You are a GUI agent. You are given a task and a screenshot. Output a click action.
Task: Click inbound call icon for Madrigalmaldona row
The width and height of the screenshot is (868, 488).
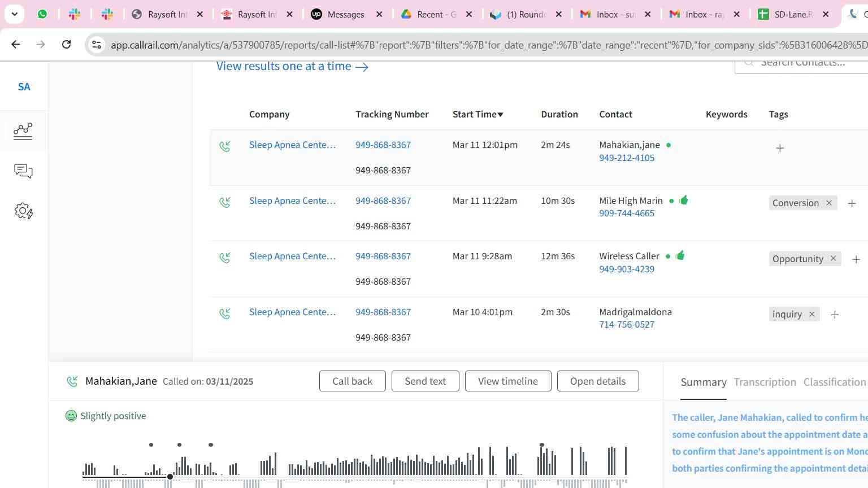pos(225,313)
